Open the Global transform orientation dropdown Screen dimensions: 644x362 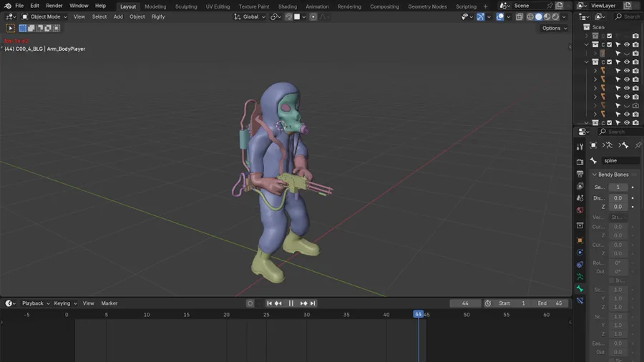[x=250, y=17]
